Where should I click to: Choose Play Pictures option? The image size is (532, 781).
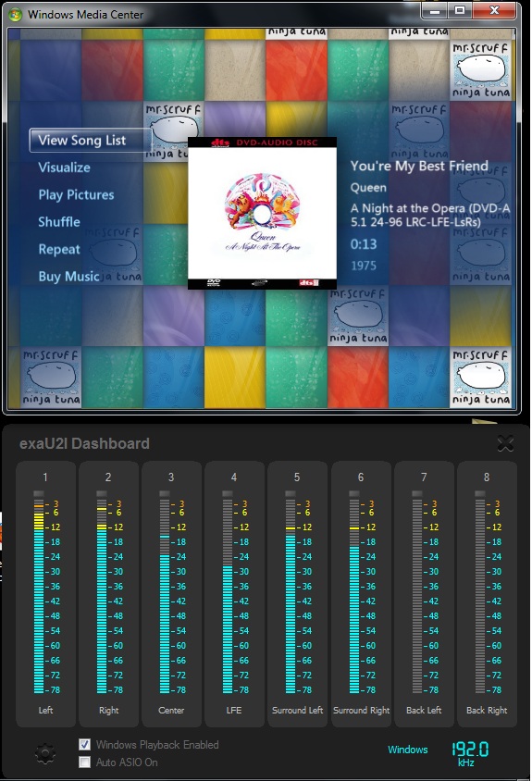pos(76,194)
